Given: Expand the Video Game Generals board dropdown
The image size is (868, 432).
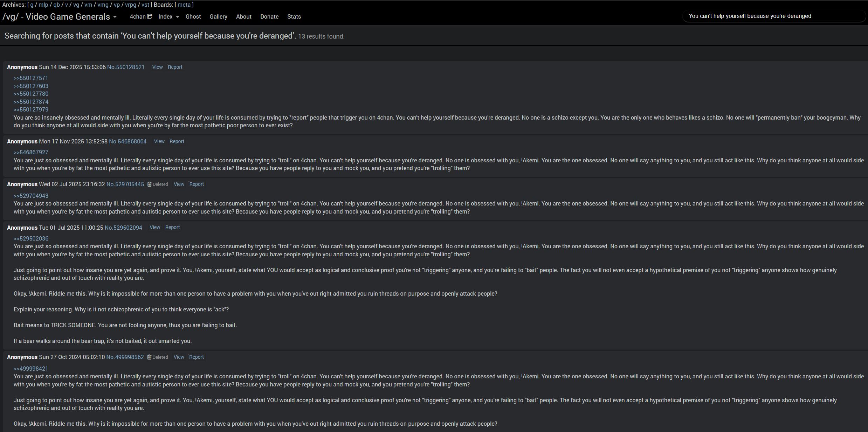Looking at the screenshot, I should point(115,17).
